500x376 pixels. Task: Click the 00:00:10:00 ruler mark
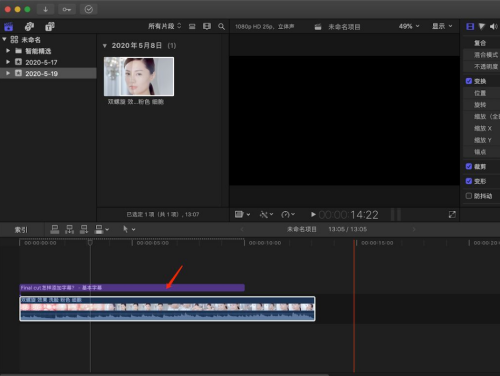point(265,243)
